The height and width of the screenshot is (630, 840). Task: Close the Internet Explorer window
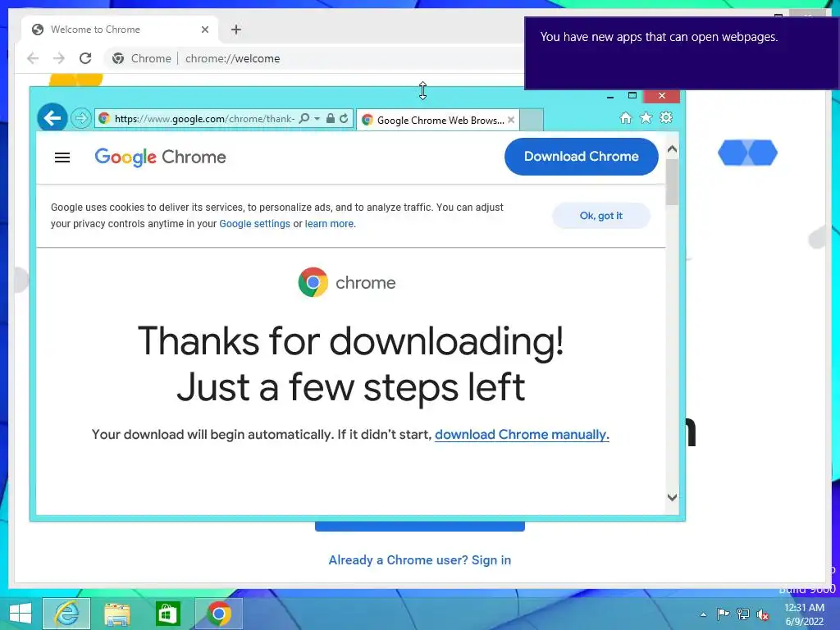point(662,96)
